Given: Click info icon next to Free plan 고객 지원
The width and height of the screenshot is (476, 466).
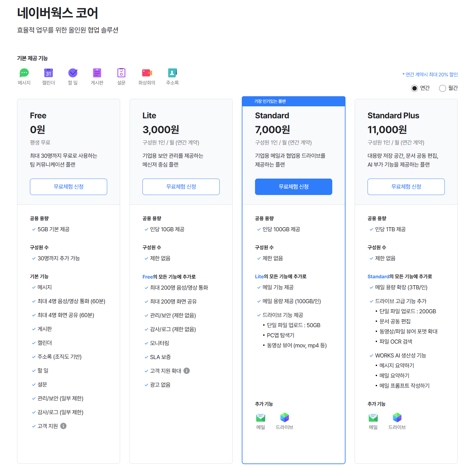Looking at the screenshot, I should [63, 426].
